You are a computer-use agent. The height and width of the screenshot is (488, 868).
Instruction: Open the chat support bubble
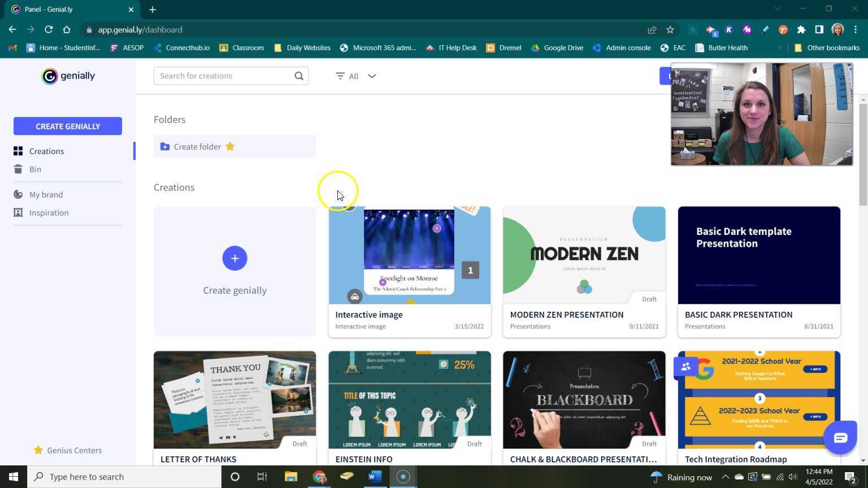point(840,437)
